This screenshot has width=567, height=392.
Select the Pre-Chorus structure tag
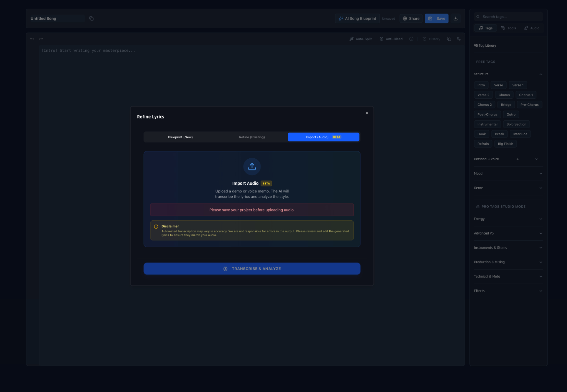(529, 104)
